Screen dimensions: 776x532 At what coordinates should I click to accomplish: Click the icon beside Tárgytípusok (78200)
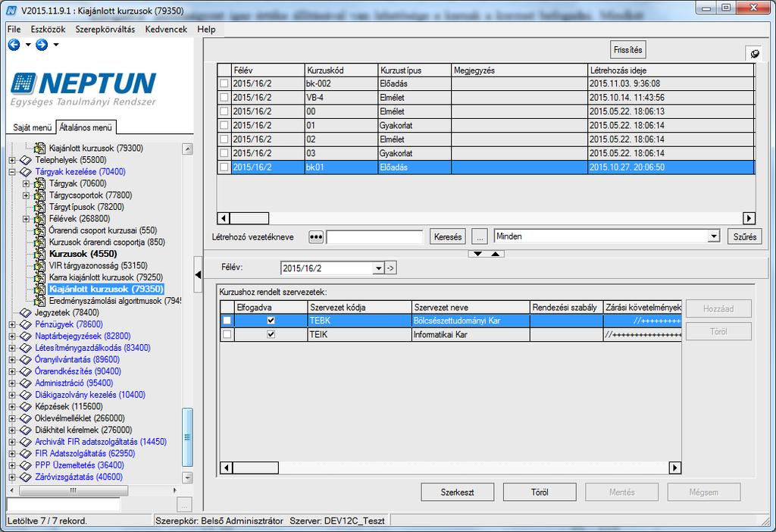click(40, 207)
